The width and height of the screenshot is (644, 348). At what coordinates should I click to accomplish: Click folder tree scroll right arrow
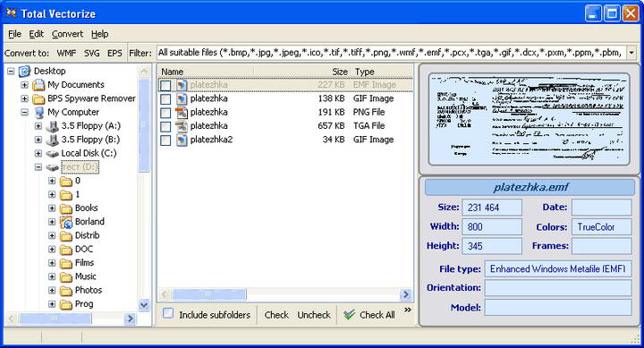point(131,318)
